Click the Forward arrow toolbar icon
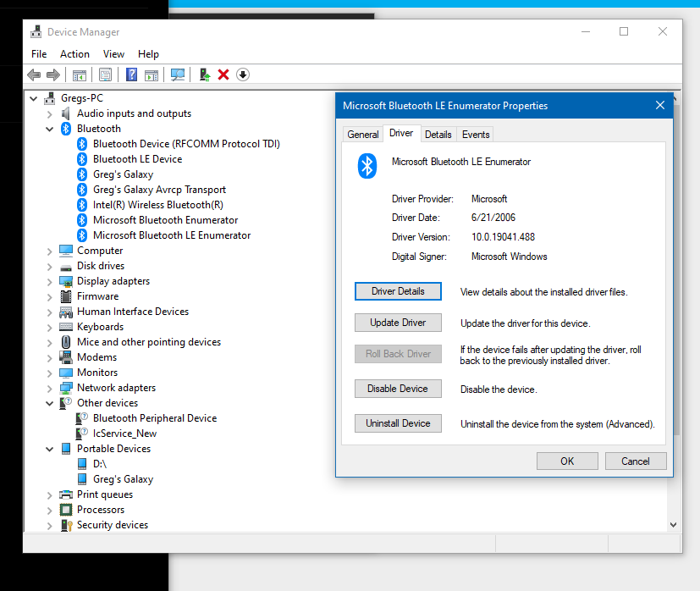 point(53,75)
